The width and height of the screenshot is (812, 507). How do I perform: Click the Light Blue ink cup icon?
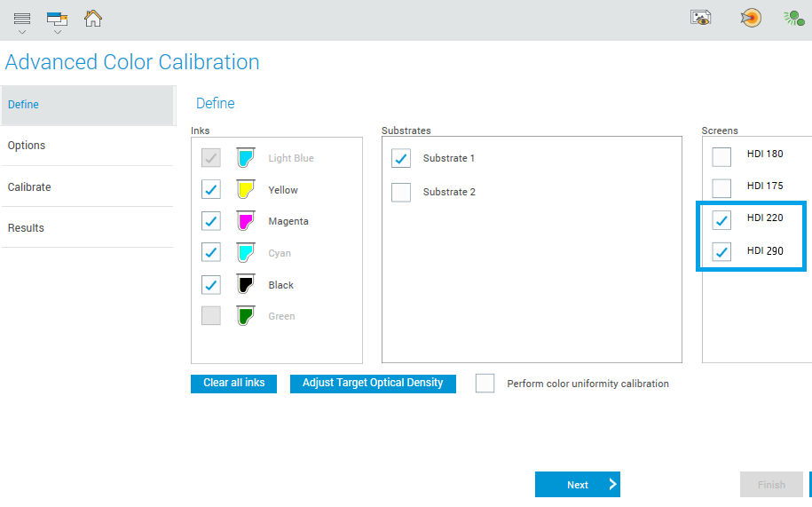[246, 157]
